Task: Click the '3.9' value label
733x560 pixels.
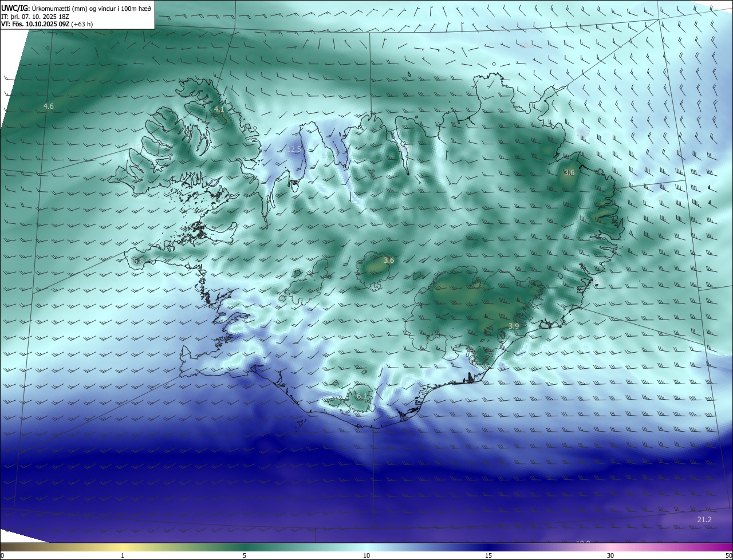Action: point(514,326)
